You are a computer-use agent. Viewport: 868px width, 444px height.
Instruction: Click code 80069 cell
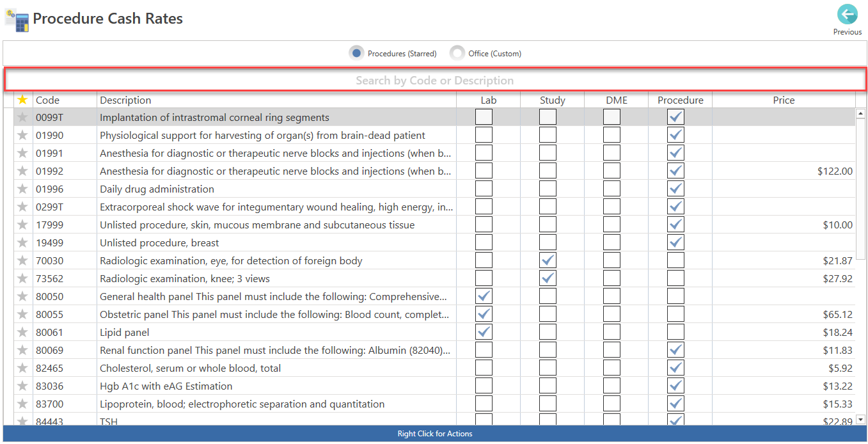coord(65,350)
